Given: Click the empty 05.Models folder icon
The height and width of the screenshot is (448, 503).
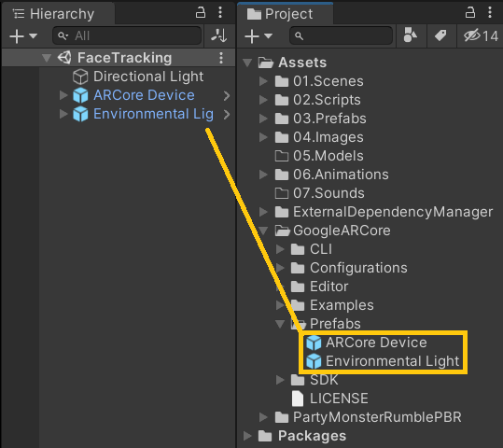Looking at the screenshot, I should (282, 156).
